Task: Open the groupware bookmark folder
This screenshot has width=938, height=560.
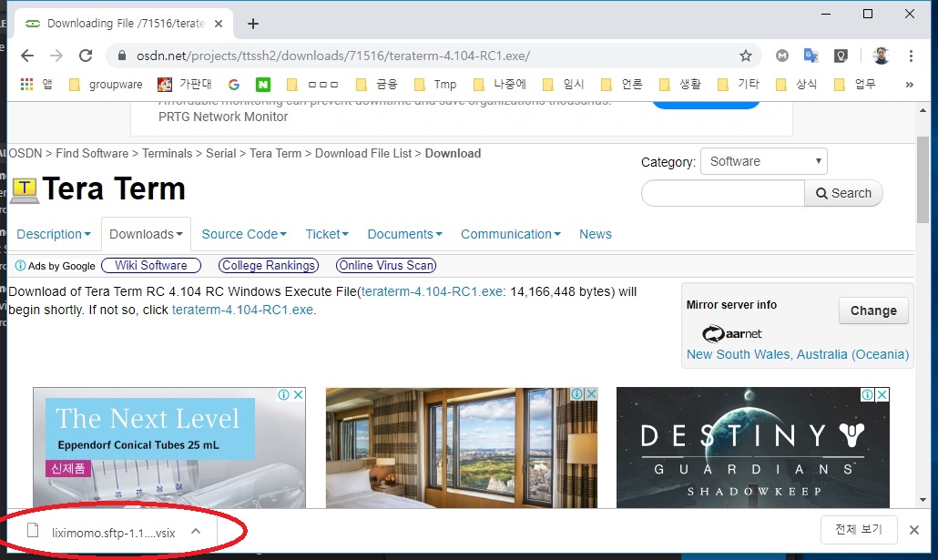Action: (x=106, y=85)
